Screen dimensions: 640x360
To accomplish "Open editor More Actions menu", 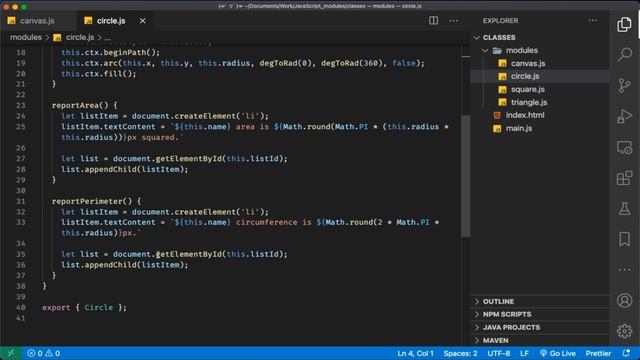I will pyautogui.click(x=453, y=20).
